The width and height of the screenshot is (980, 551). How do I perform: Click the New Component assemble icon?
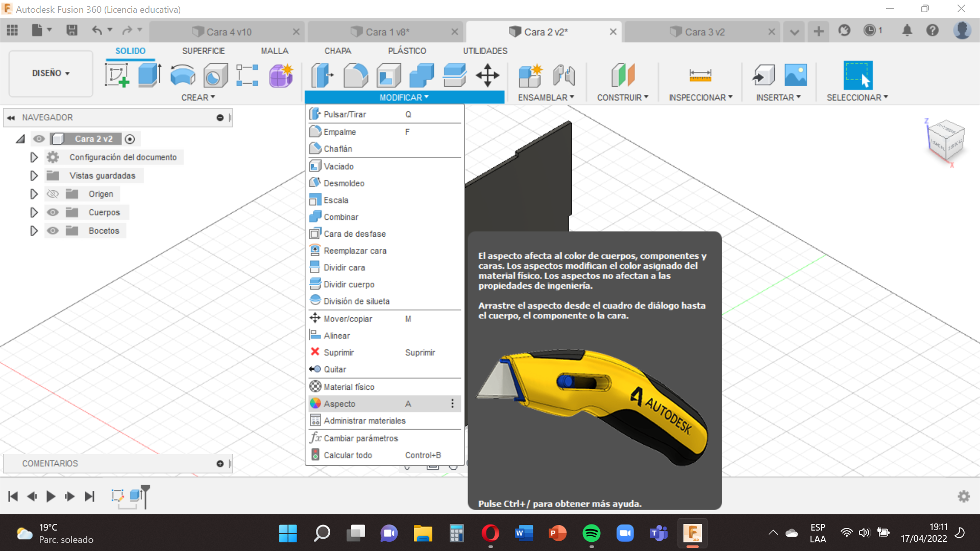click(530, 76)
